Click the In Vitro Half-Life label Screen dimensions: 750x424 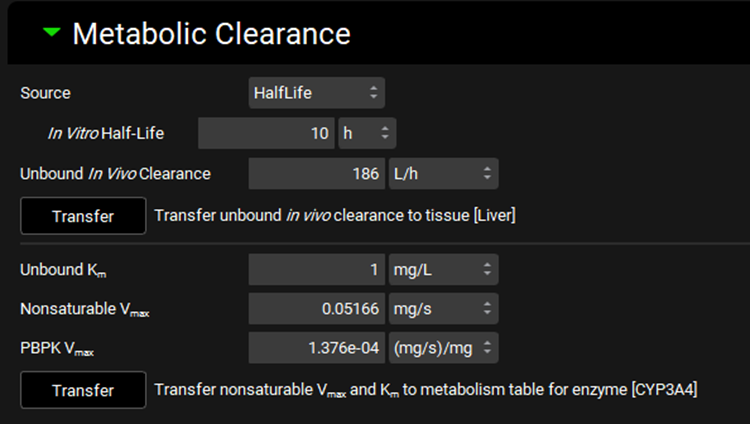point(108,133)
